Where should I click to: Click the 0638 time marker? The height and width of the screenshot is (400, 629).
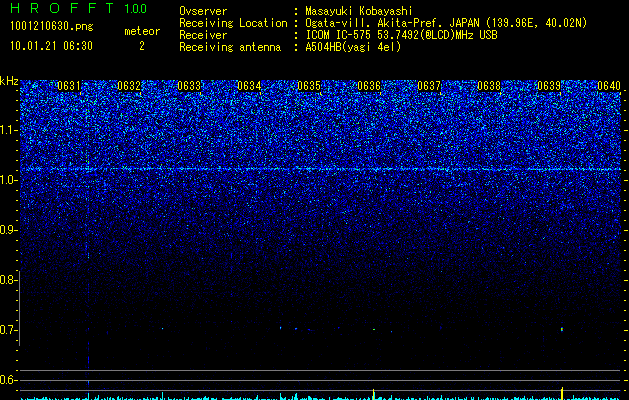[x=489, y=86]
